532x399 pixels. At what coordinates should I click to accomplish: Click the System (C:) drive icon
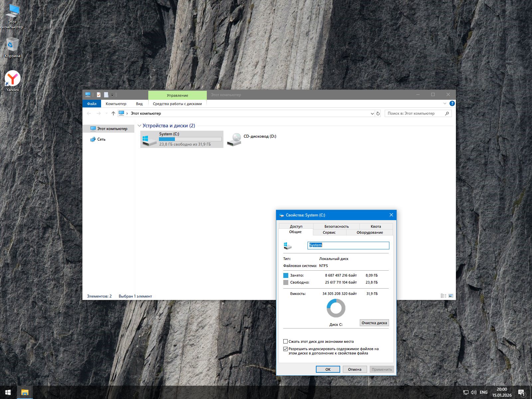[149, 139]
